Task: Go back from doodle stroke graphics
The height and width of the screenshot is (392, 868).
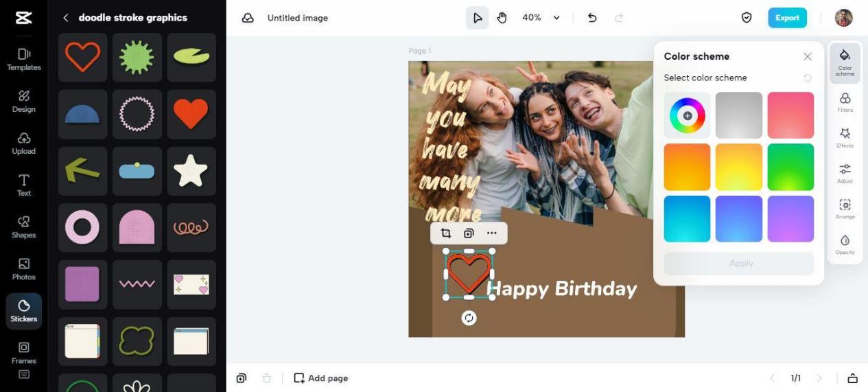Action: [x=66, y=18]
